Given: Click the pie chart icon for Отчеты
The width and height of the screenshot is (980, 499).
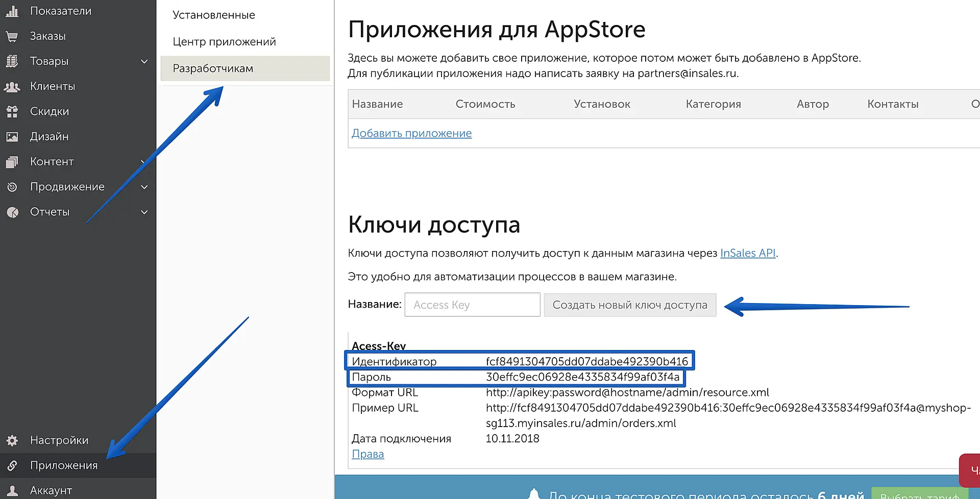Looking at the screenshot, I should (x=12, y=212).
